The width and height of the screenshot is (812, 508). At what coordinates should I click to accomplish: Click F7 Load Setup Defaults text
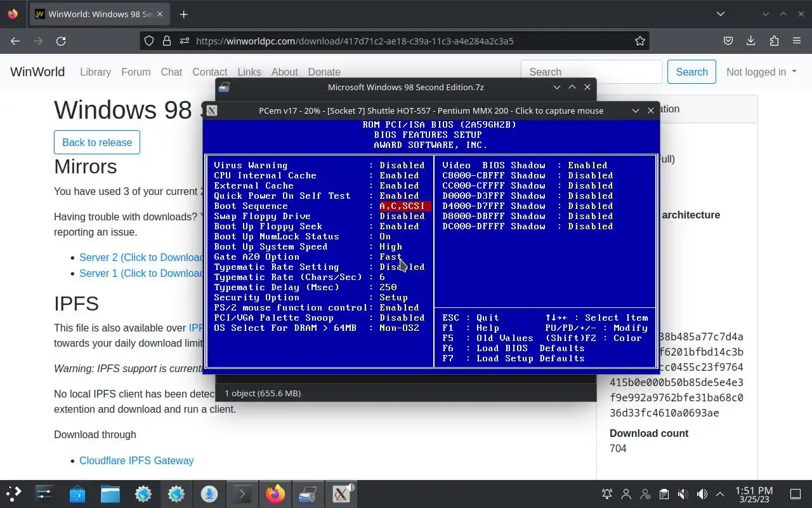[x=513, y=358]
